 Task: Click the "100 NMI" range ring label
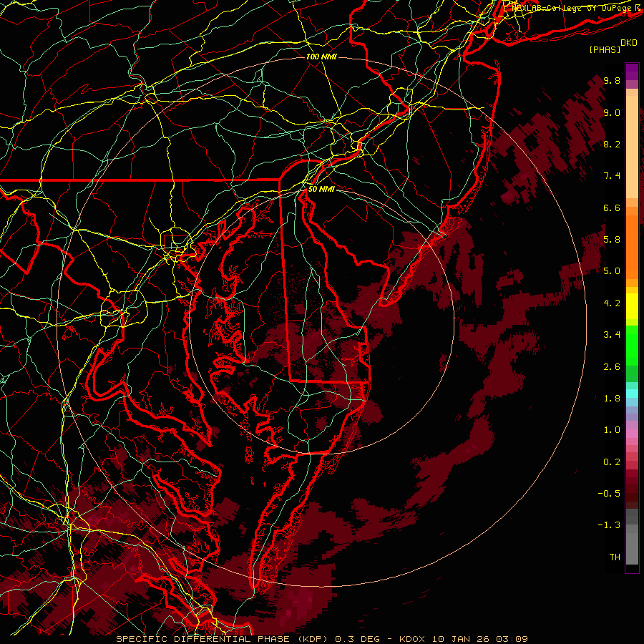(321, 57)
